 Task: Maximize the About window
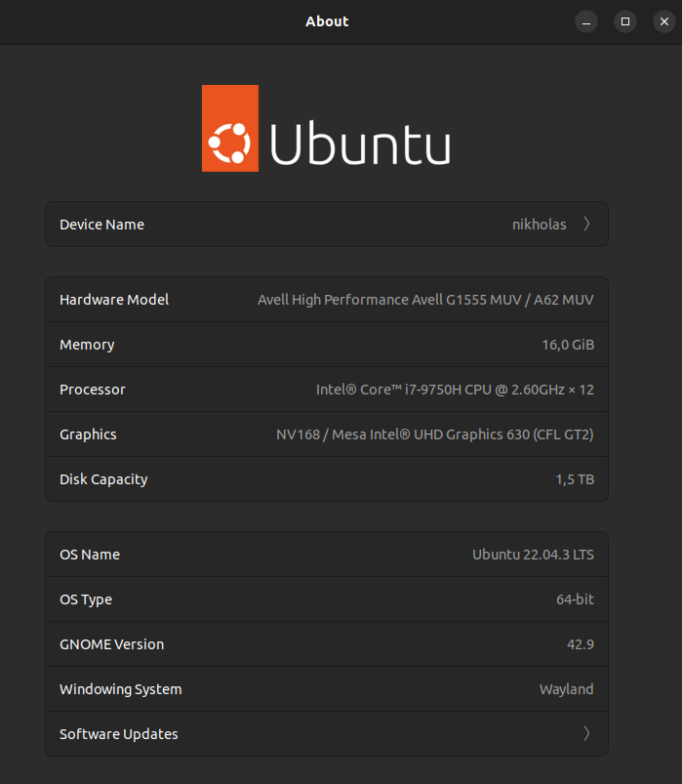click(625, 21)
